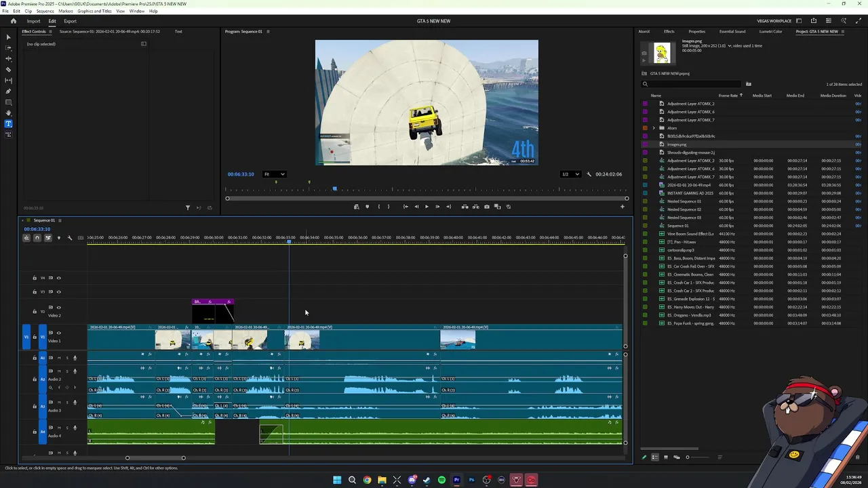Click Export Frame camera icon
Viewport: 868px width, 488px height.
[x=487, y=207]
